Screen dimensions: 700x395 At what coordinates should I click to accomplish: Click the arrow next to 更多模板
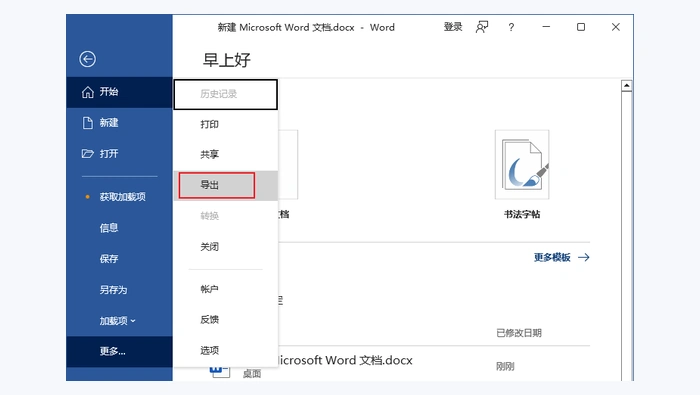point(583,258)
